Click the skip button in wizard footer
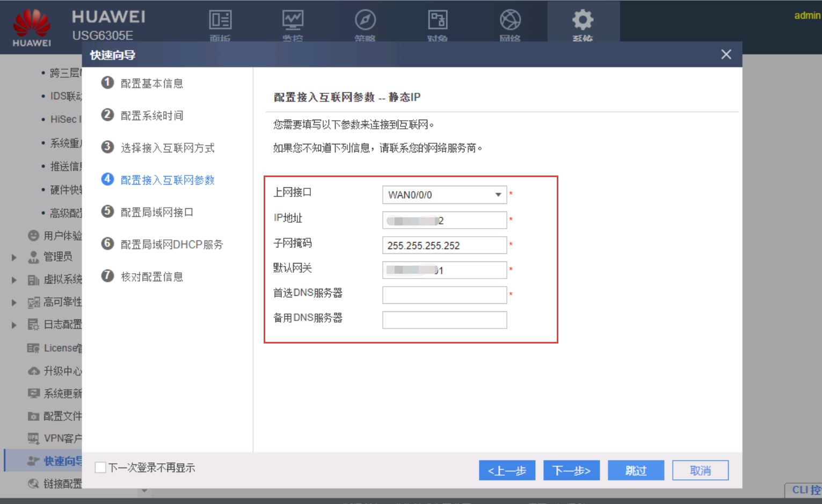Image resolution: width=822 pixels, height=504 pixels. pyautogui.click(x=636, y=471)
